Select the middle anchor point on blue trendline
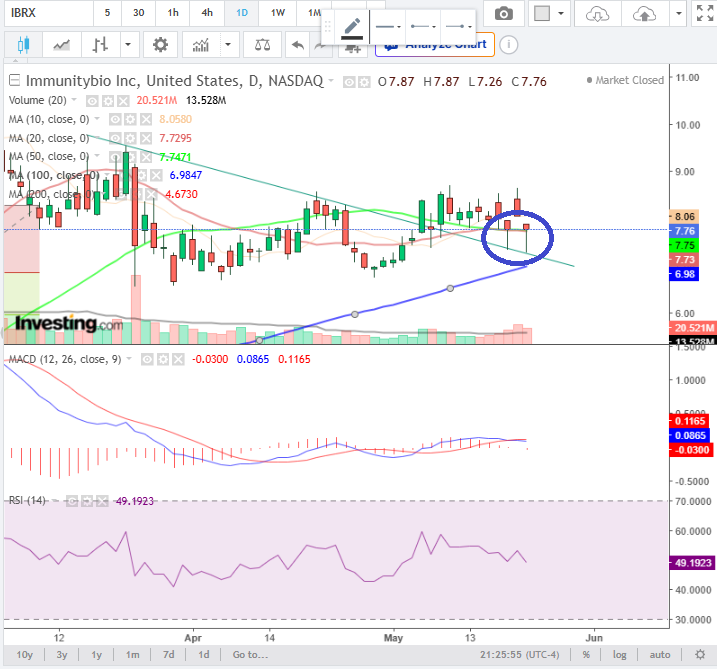 [x=355, y=314]
